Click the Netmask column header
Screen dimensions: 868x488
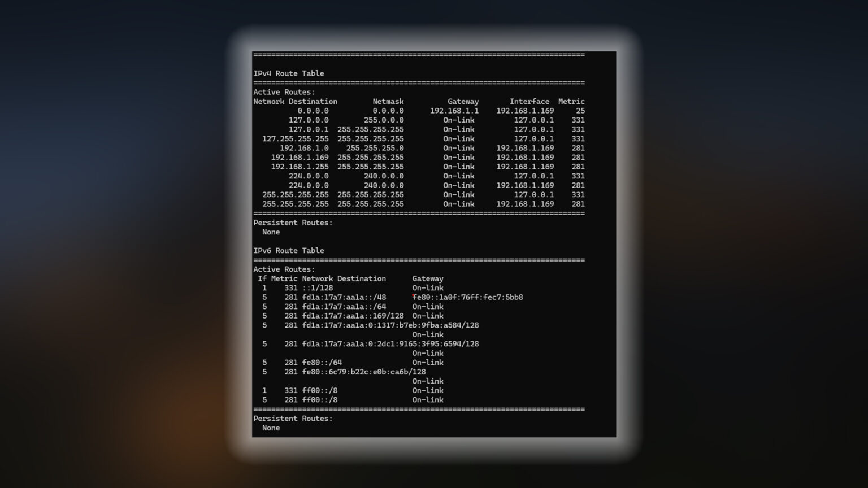point(388,101)
